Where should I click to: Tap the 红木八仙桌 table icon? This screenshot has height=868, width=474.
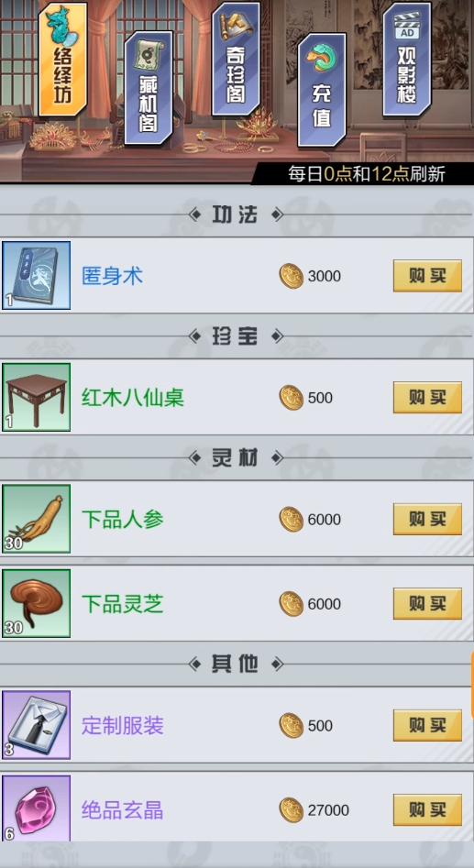pos(37,397)
